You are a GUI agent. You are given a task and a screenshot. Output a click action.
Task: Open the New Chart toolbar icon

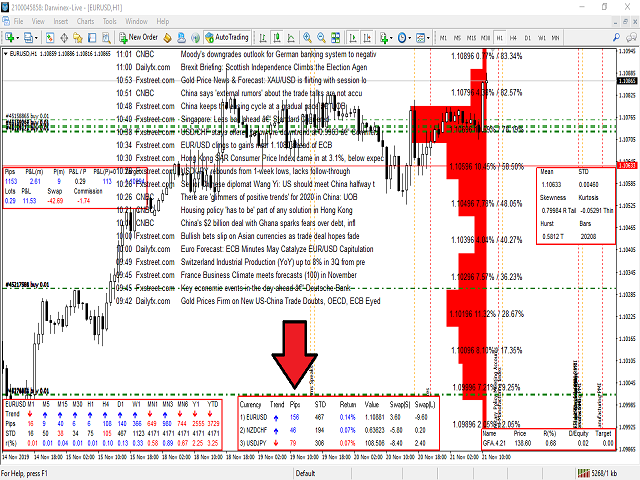9,38
